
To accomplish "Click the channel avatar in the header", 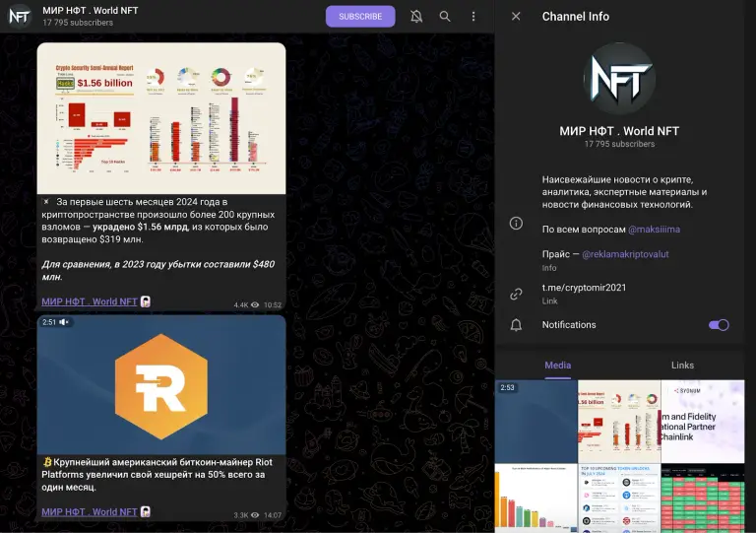I will (20, 17).
